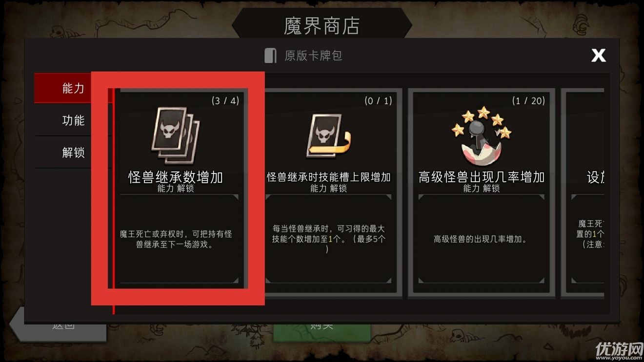The image size is (644, 362).
Task: Select 怪兽继承时技能槽上限增加 card
Action: [x=329, y=191]
